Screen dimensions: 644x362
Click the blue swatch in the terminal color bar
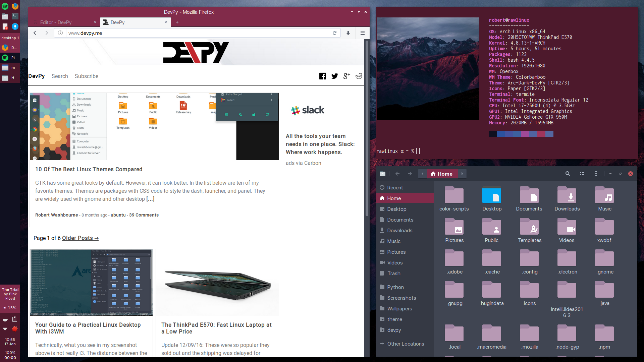click(x=501, y=134)
